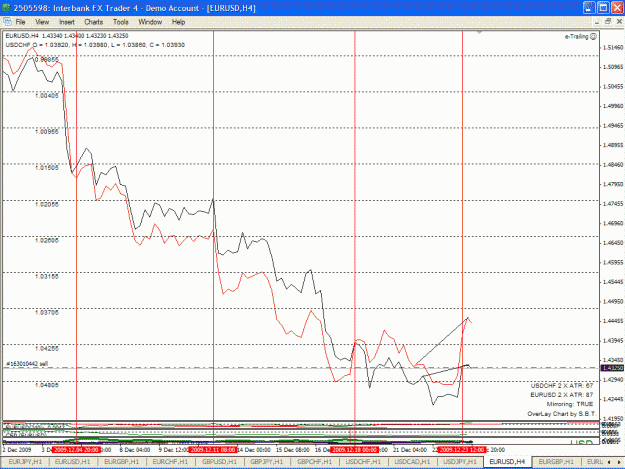Viewport: 625px width, 469px height.
Task: Open the File menu
Action: [x=20, y=22]
